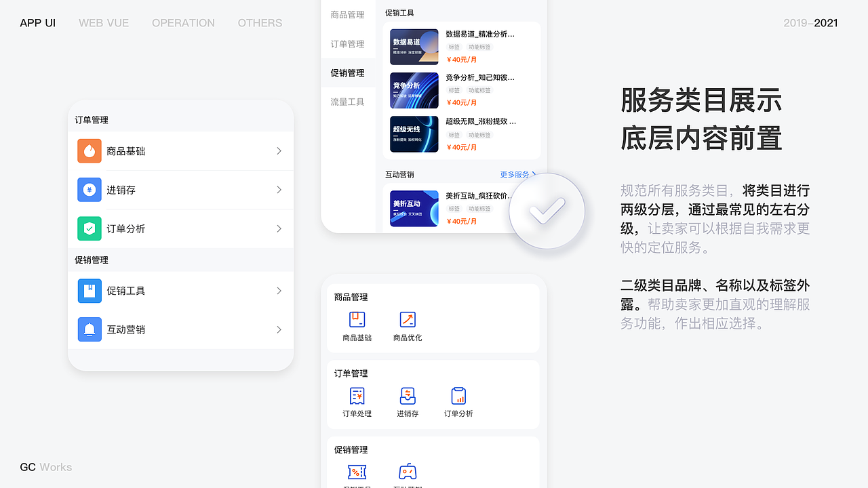The height and width of the screenshot is (488, 868).
Task: Switch to the APP UI nav tab
Action: point(38,23)
